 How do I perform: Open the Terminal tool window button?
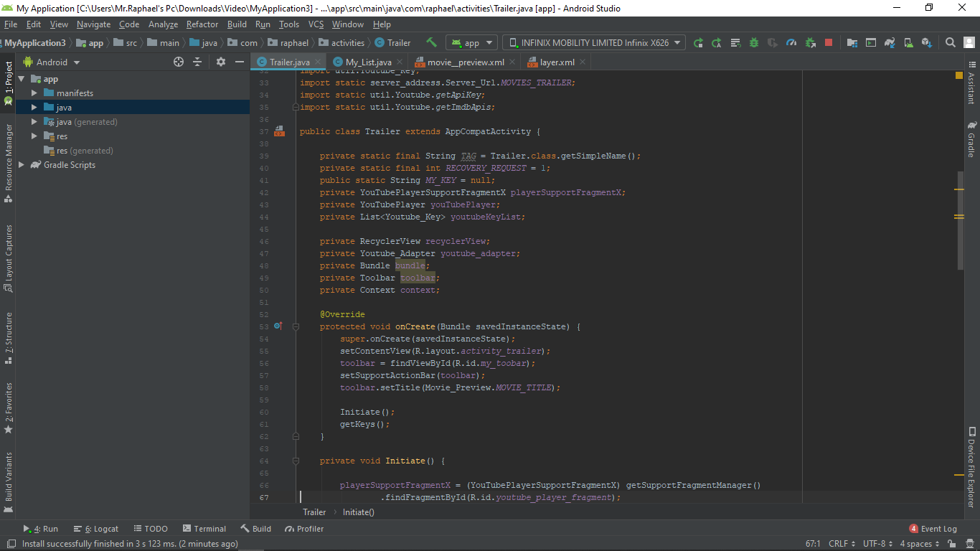click(204, 529)
